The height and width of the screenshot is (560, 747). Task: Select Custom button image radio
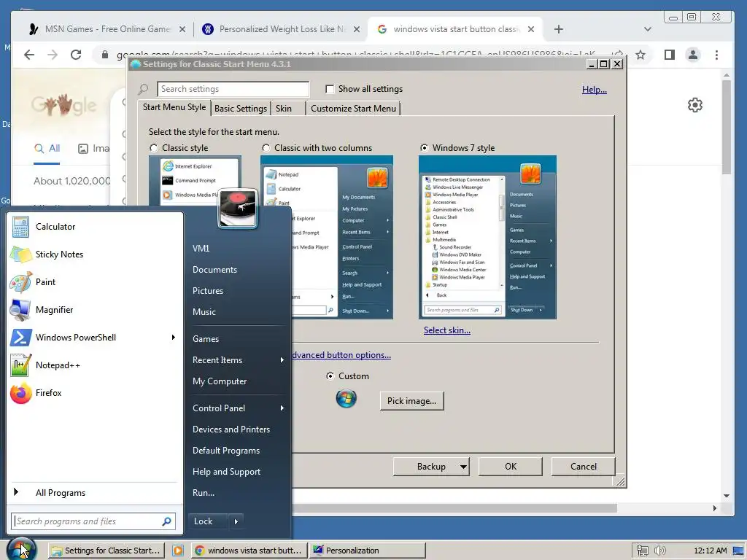[x=330, y=376]
